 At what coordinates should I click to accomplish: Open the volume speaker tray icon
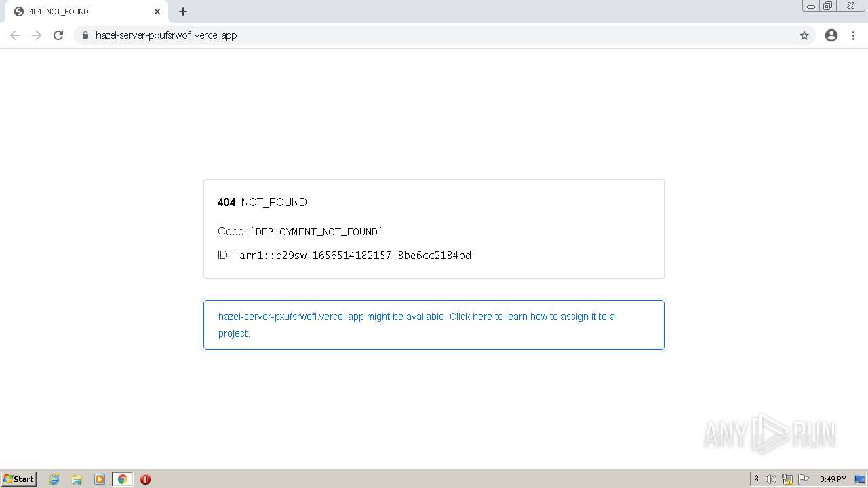click(771, 479)
